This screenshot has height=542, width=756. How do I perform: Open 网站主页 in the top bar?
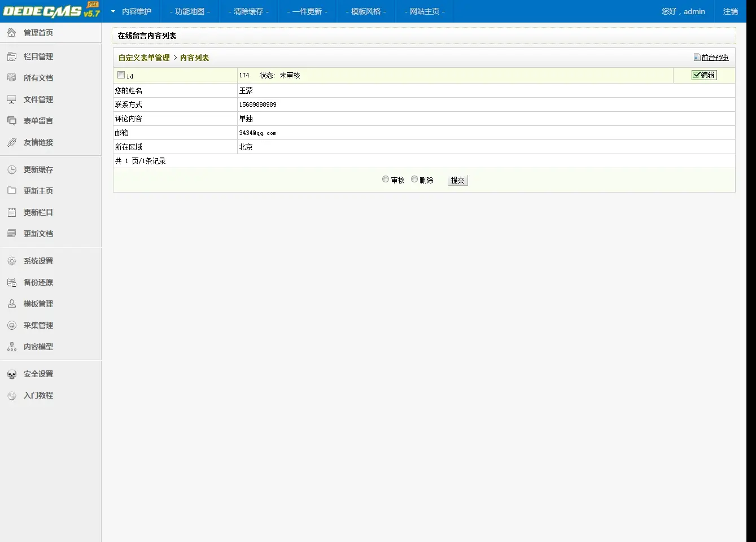425,11
